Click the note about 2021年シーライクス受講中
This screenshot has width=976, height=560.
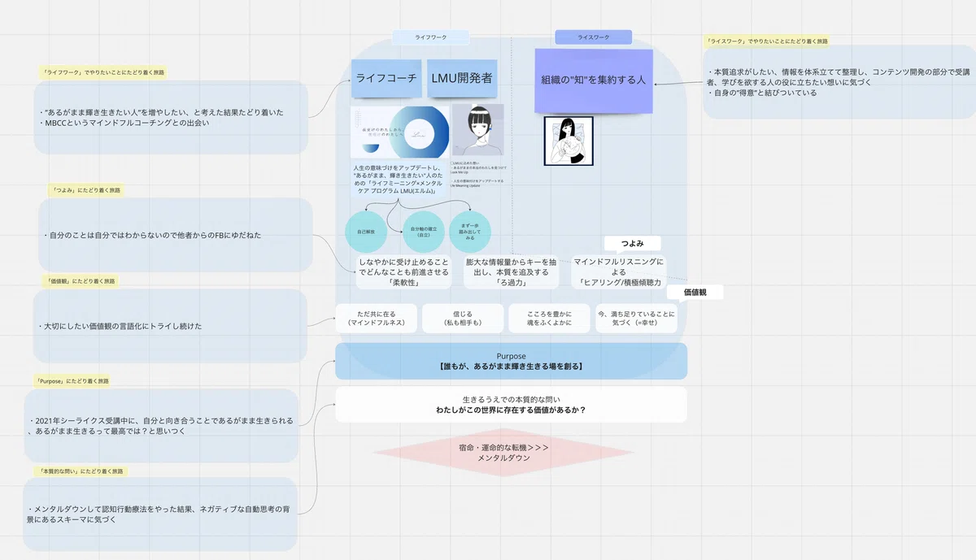tap(159, 426)
